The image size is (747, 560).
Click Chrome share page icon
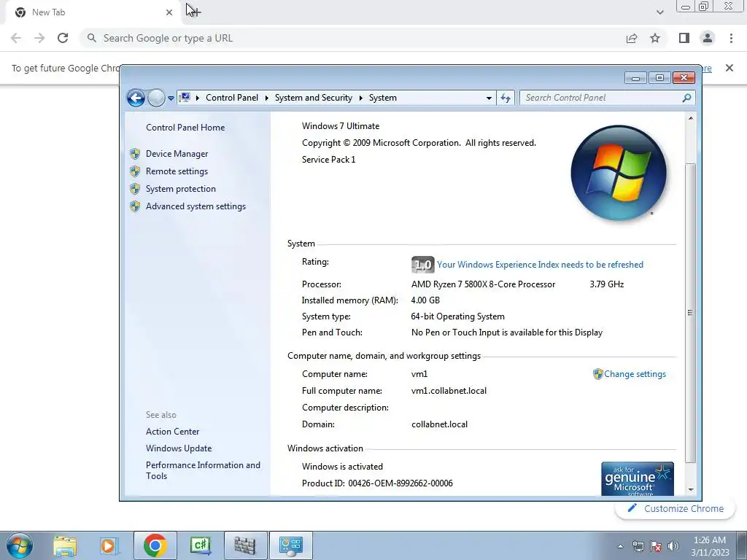pos(632,38)
